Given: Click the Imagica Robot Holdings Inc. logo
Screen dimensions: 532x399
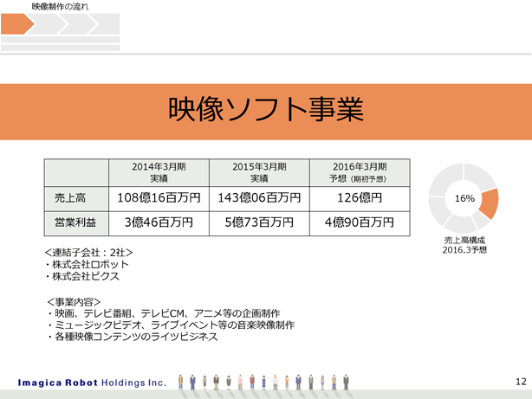Looking at the screenshot, I should [x=92, y=383].
